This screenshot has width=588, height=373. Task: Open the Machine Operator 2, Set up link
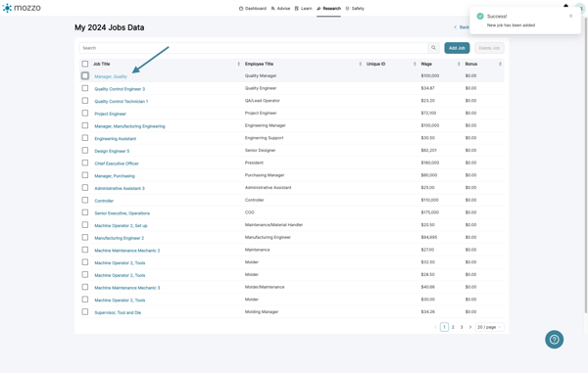tap(121, 226)
